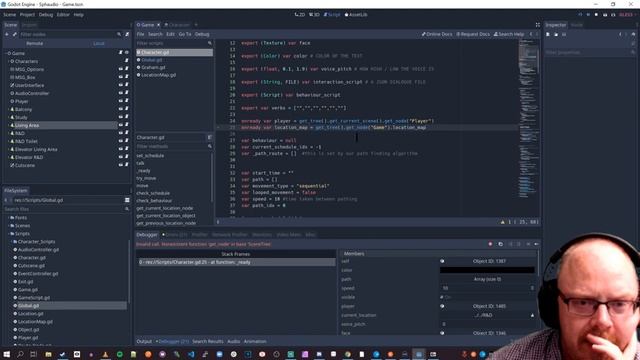Expand the Study node

coord(9,117)
